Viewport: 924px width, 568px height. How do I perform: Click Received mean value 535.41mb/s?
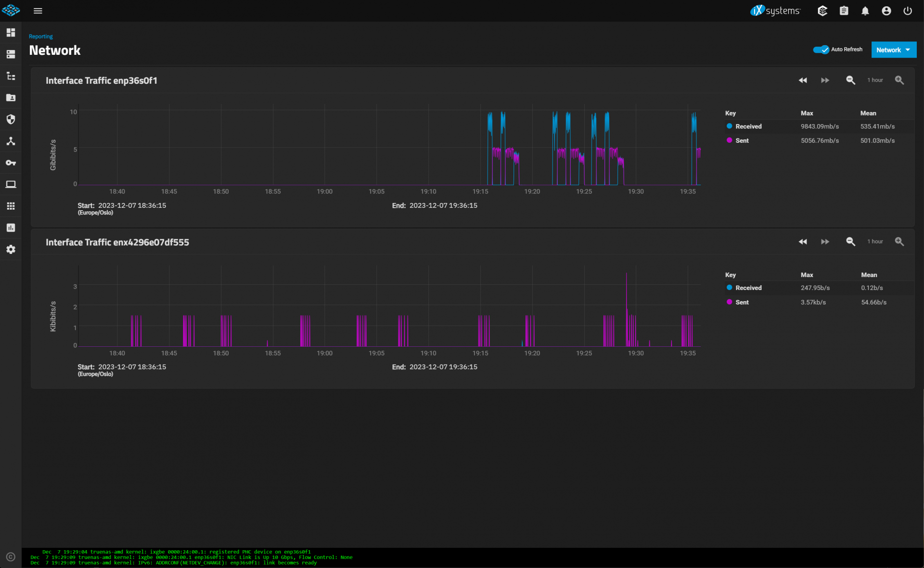coord(877,126)
